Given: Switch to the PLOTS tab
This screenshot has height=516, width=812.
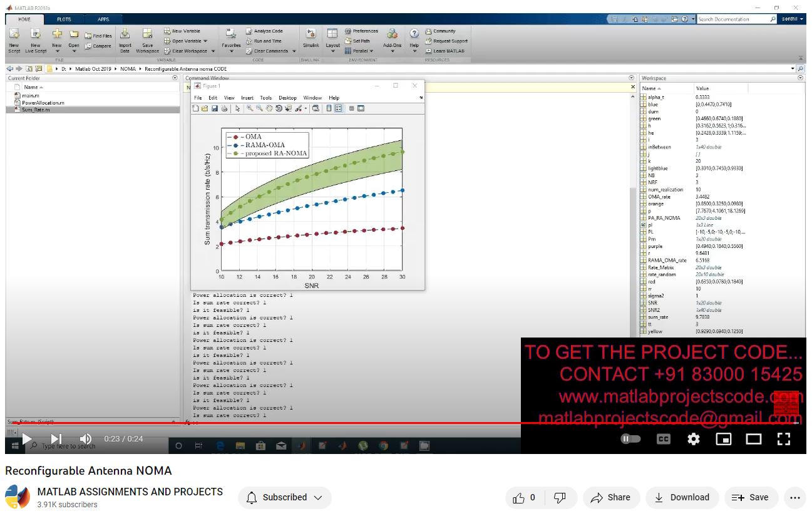Looking at the screenshot, I should coord(64,19).
